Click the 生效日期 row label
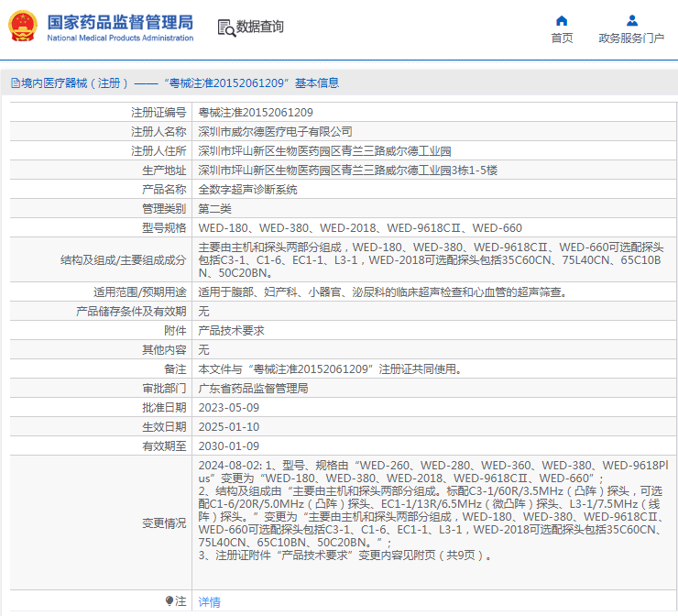This screenshot has height=616, width=678. 164,427
